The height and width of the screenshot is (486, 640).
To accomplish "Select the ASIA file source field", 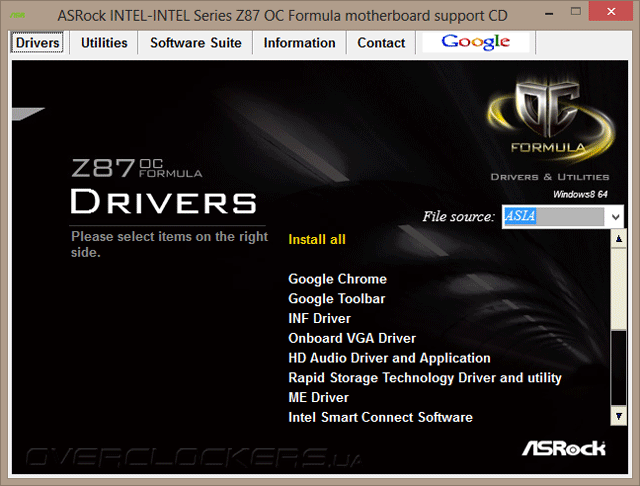I will [554, 216].
